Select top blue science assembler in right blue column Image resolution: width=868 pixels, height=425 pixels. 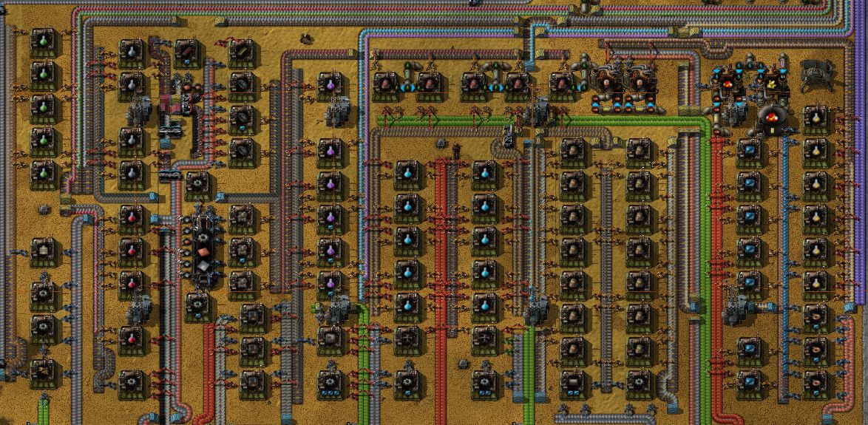[x=485, y=174]
